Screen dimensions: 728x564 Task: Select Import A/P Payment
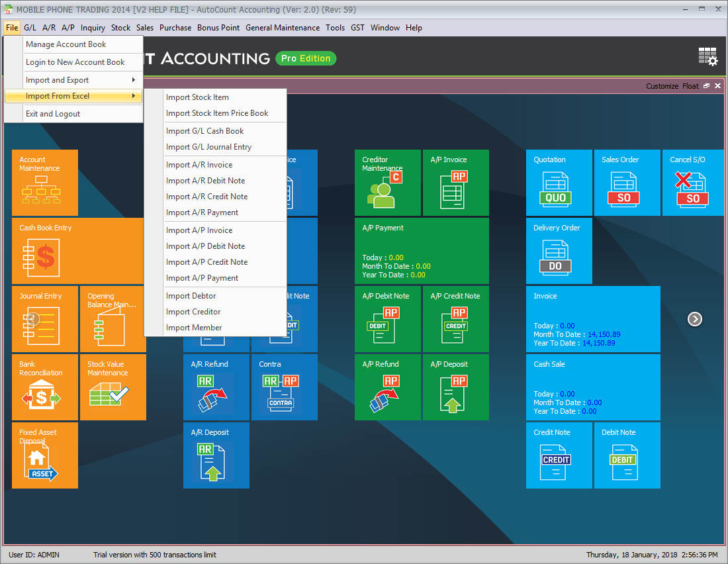(216, 278)
